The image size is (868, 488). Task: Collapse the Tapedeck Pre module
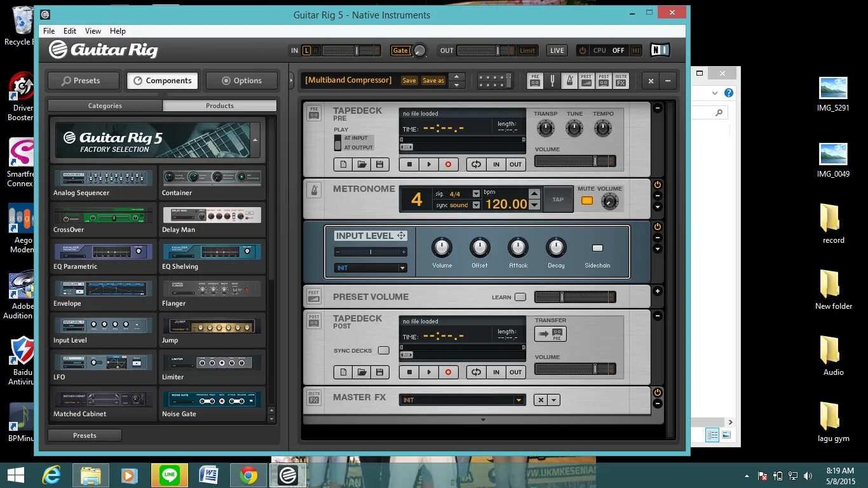tap(658, 108)
